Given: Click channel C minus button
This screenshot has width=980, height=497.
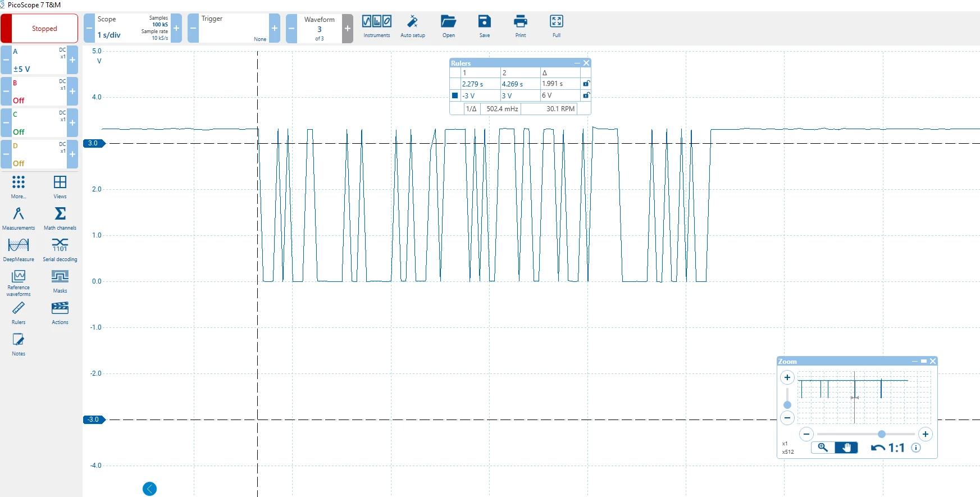Looking at the screenshot, I should (x=6, y=123).
